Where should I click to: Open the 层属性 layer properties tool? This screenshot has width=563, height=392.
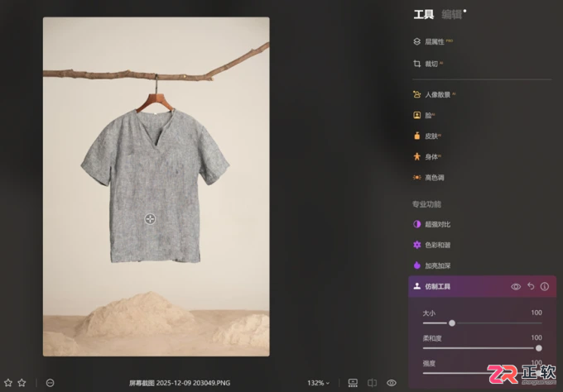[432, 41]
